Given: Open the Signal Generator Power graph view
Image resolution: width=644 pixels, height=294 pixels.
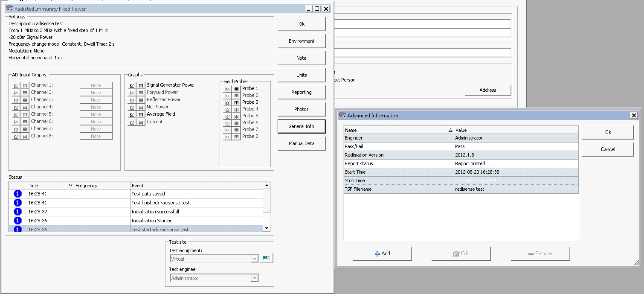Looking at the screenshot, I should pos(132,85).
